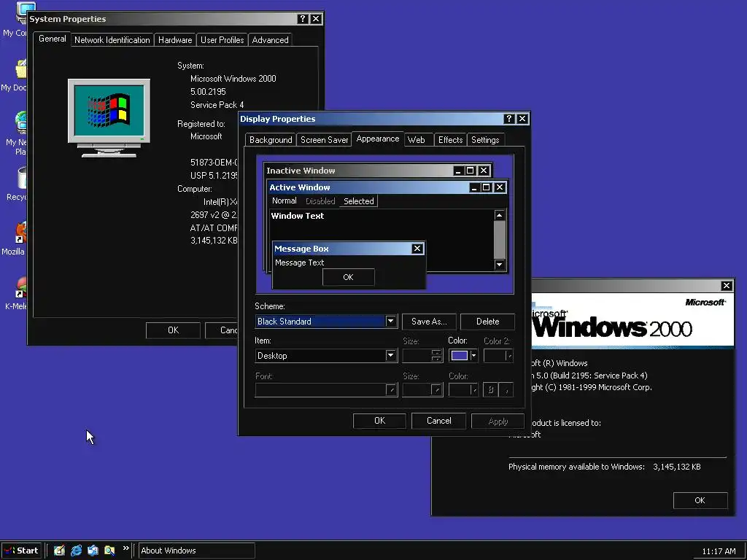This screenshot has height=560, width=747.
Task: Open the Web tab in Display Properties
Action: (x=417, y=140)
